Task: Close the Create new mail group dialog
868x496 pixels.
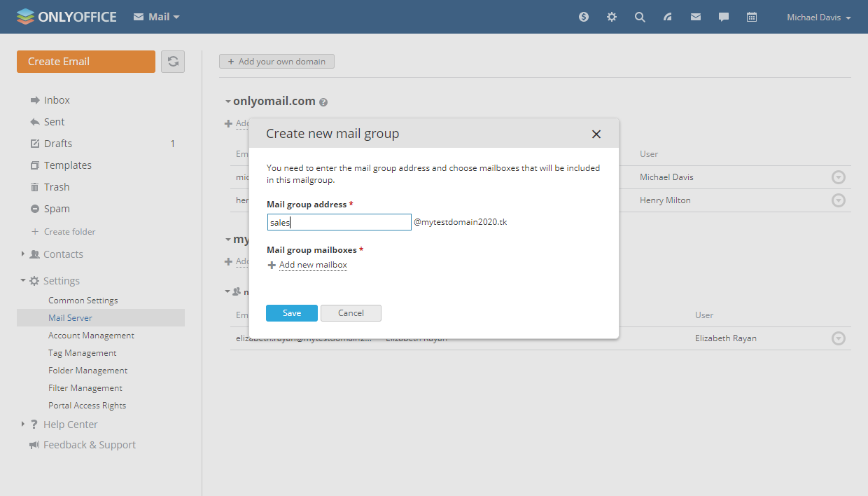Action: [x=596, y=134]
